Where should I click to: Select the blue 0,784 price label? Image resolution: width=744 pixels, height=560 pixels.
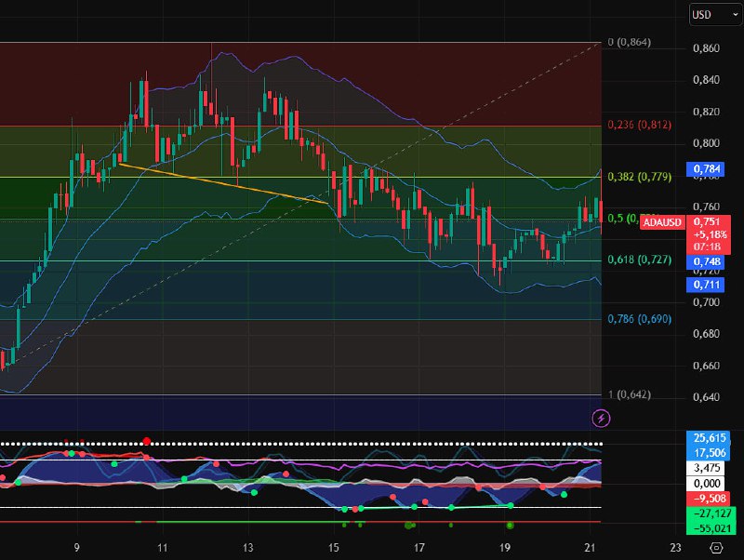706,169
